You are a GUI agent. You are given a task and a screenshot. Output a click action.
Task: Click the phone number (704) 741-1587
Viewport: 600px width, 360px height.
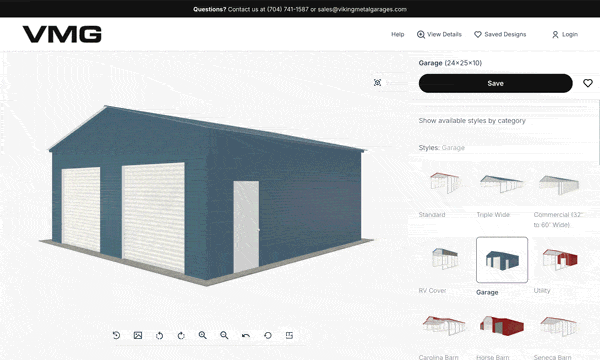tap(288, 9)
